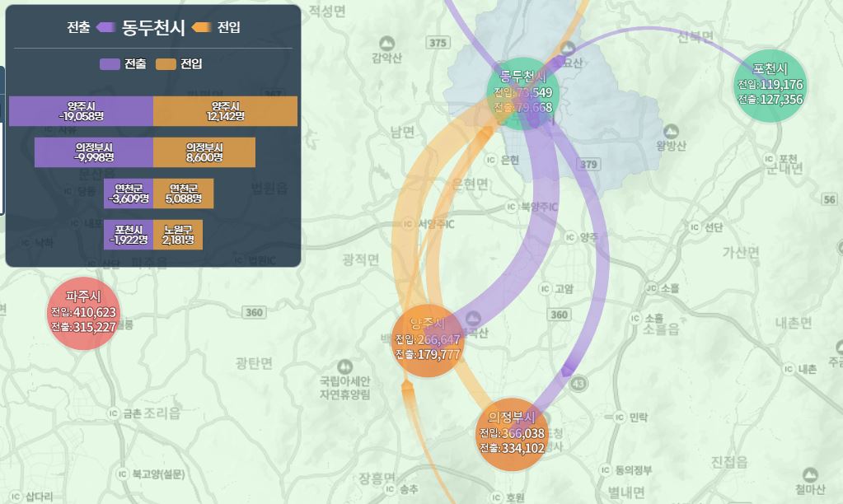Click the 왕방산 mountain icon
Viewport: 843px width, 504px height.
671,132
